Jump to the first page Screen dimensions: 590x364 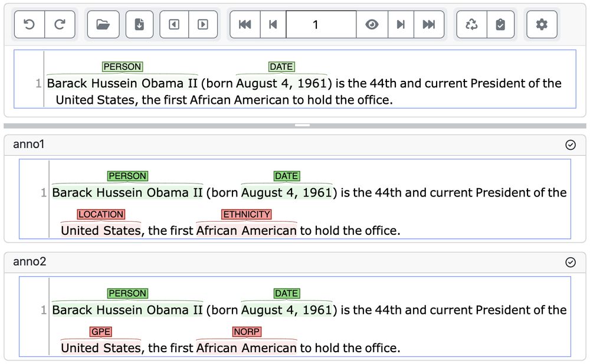pyautogui.click(x=245, y=24)
